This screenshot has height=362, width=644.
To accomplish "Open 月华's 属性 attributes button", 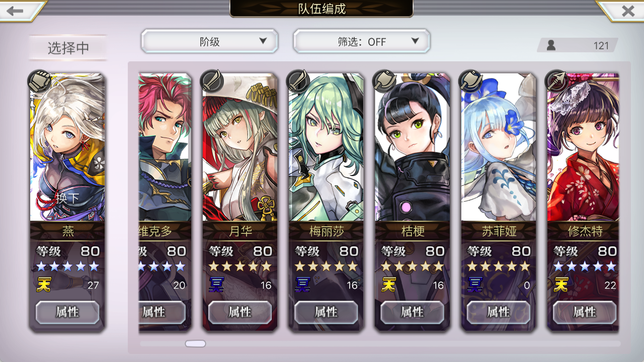I will [x=240, y=312].
